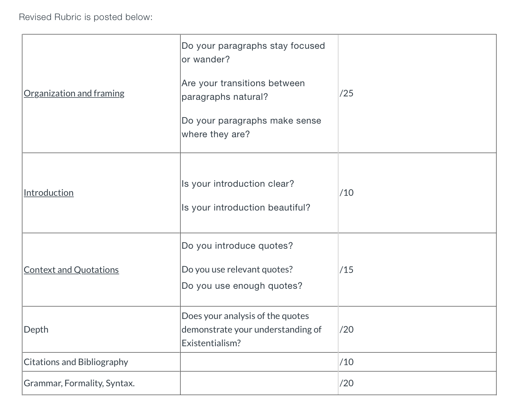The image size is (532, 415).
Task: Select the Grammar, Formality, Syntax label
Action: tap(79, 383)
